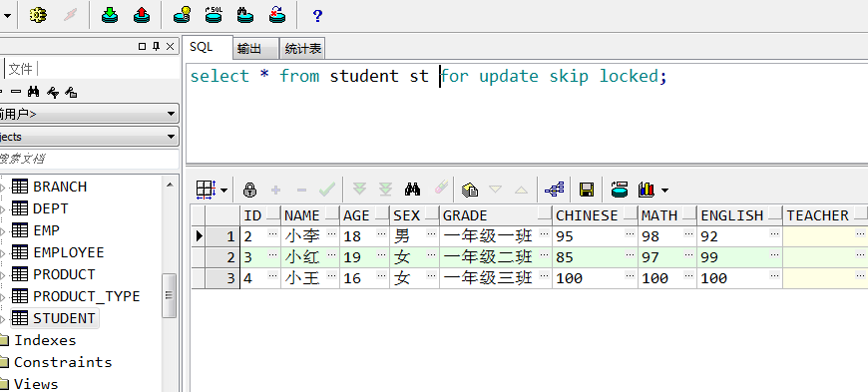Open Explain Plan lightbulb database icon
868x392 pixels.
point(183,15)
